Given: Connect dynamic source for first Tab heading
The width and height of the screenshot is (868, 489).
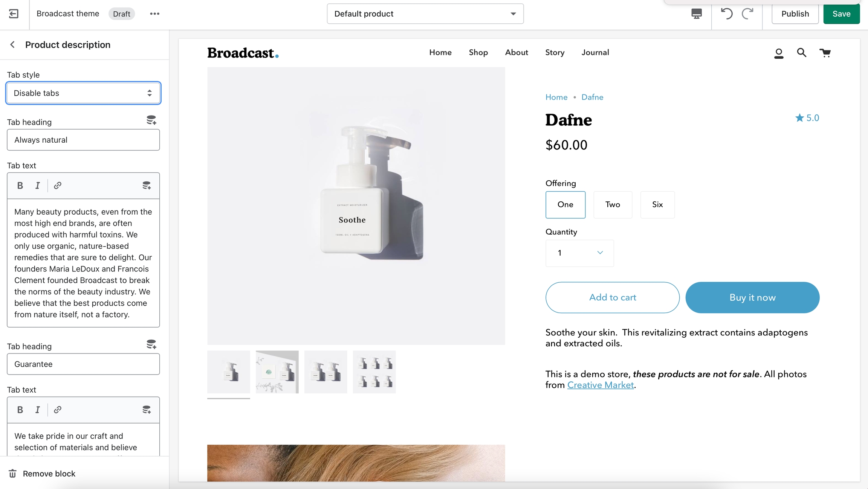Looking at the screenshot, I should 151,120.
